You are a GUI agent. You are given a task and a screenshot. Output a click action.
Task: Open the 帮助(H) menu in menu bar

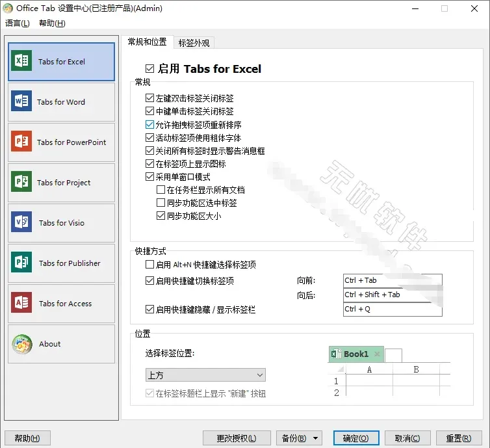point(52,23)
